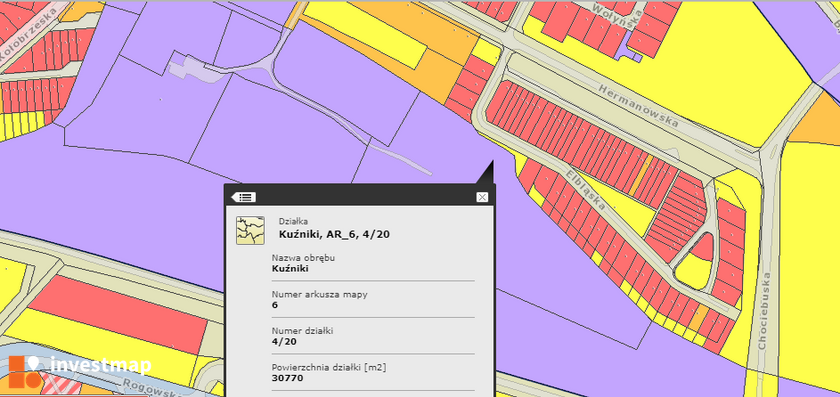Open the results list icon in popup header
This screenshot has width=840, height=397.
[244, 197]
